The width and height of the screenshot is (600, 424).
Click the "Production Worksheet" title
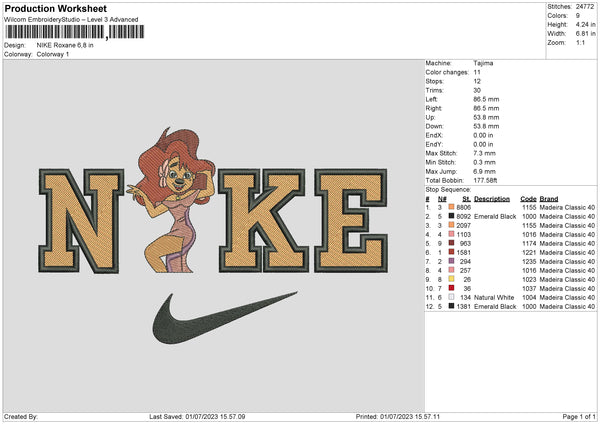coord(55,8)
